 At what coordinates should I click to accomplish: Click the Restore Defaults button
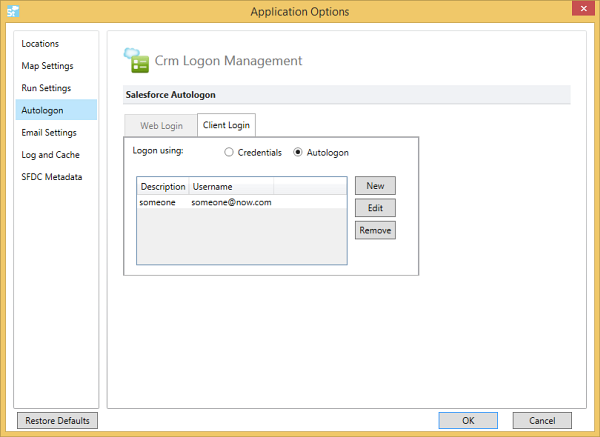[57, 421]
